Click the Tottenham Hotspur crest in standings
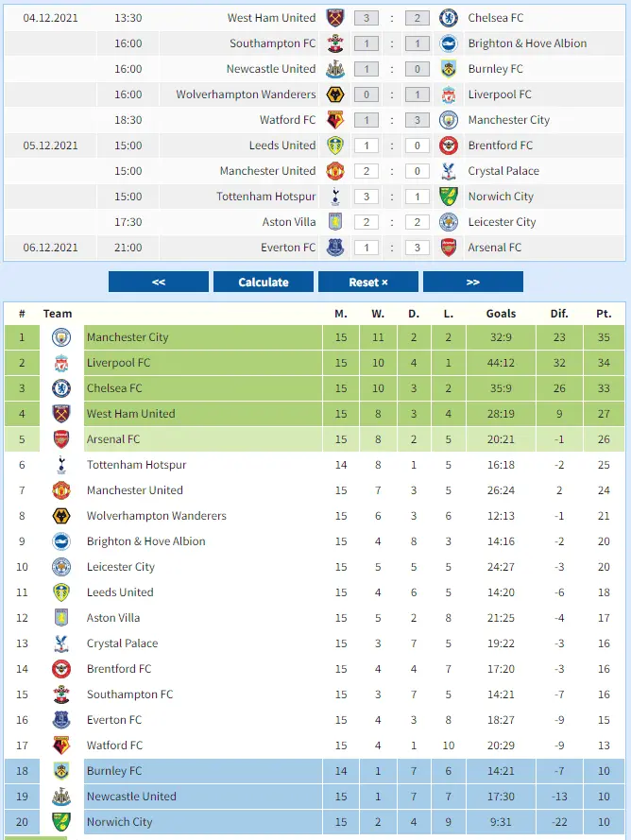 61,465
